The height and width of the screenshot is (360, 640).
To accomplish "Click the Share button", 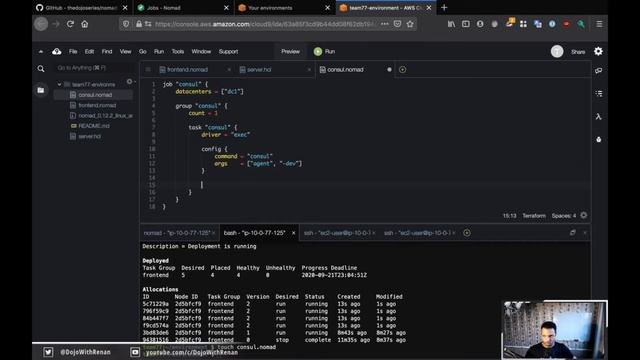I will (578, 52).
